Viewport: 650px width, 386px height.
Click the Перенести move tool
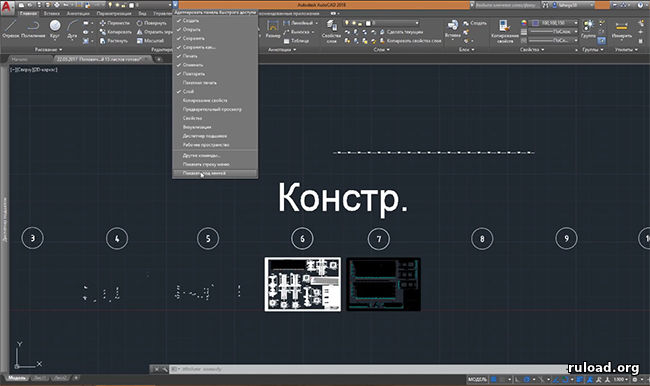[115, 23]
